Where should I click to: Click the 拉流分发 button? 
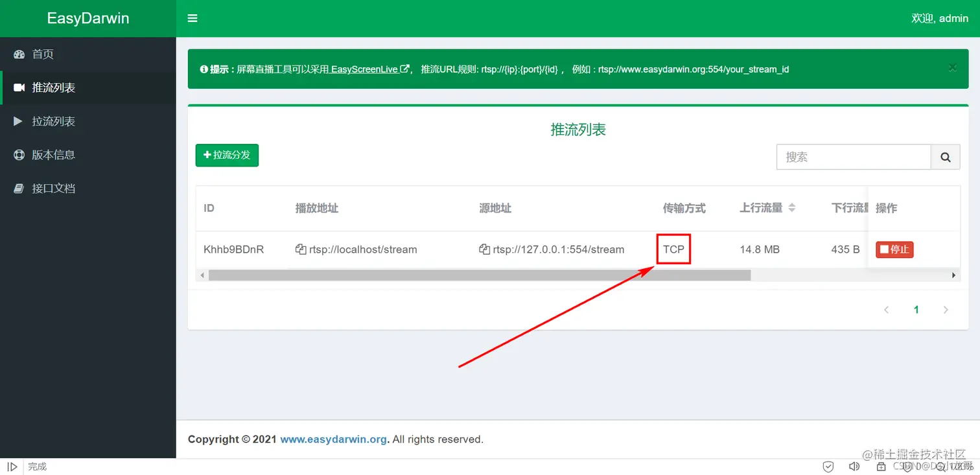pyautogui.click(x=227, y=156)
